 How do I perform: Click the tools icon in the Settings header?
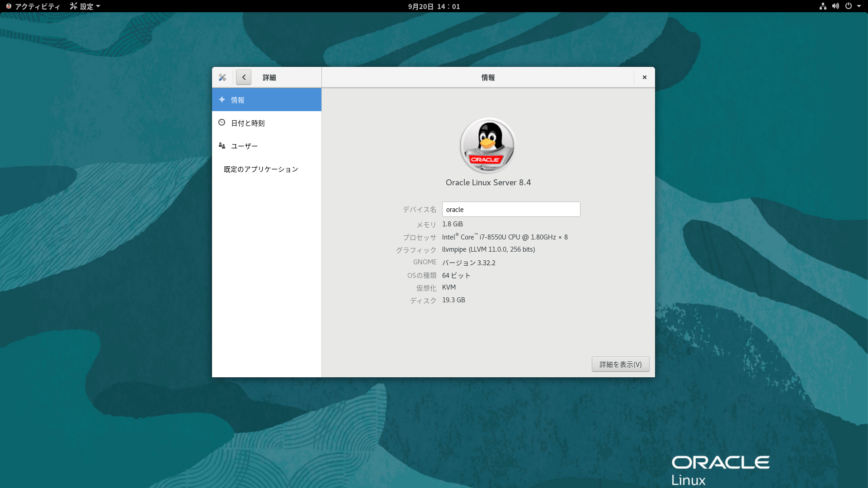pos(222,77)
